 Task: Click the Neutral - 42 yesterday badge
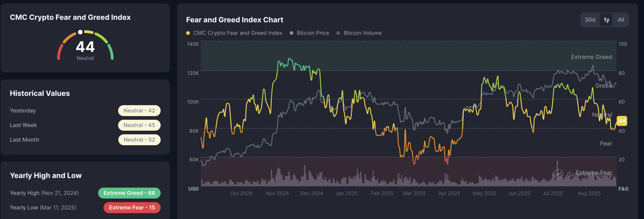(x=139, y=111)
